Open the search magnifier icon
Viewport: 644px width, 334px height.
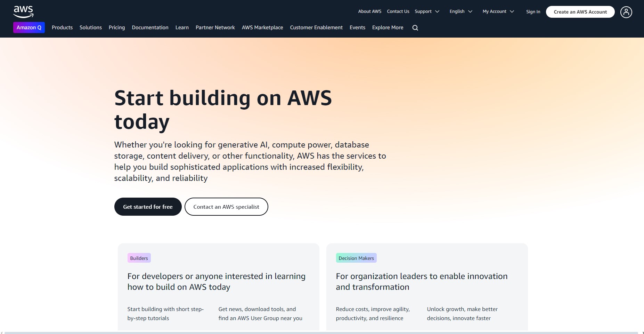[415, 28]
